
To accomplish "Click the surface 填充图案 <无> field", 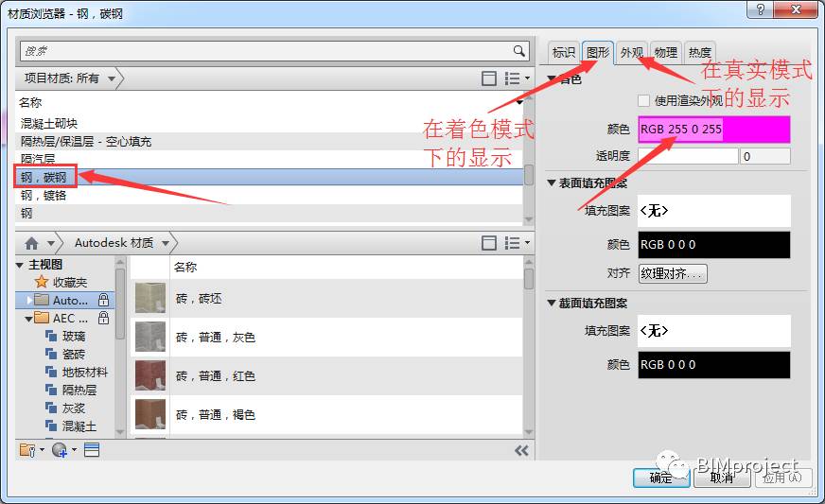I will point(714,211).
